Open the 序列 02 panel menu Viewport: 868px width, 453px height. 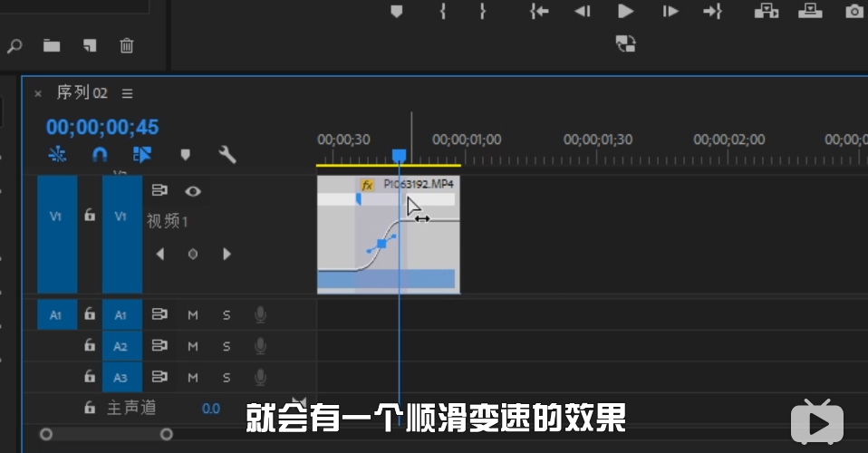tap(128, 93)
